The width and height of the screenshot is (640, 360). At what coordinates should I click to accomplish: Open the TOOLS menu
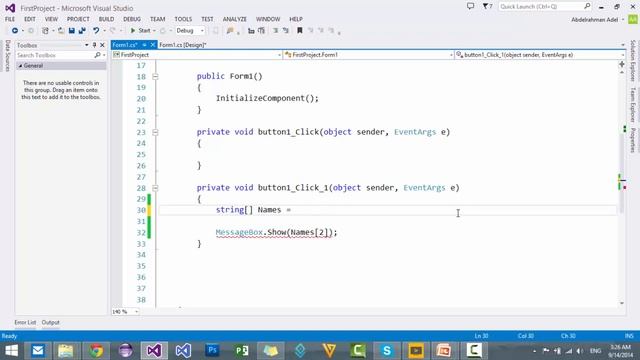coord(183,19)
